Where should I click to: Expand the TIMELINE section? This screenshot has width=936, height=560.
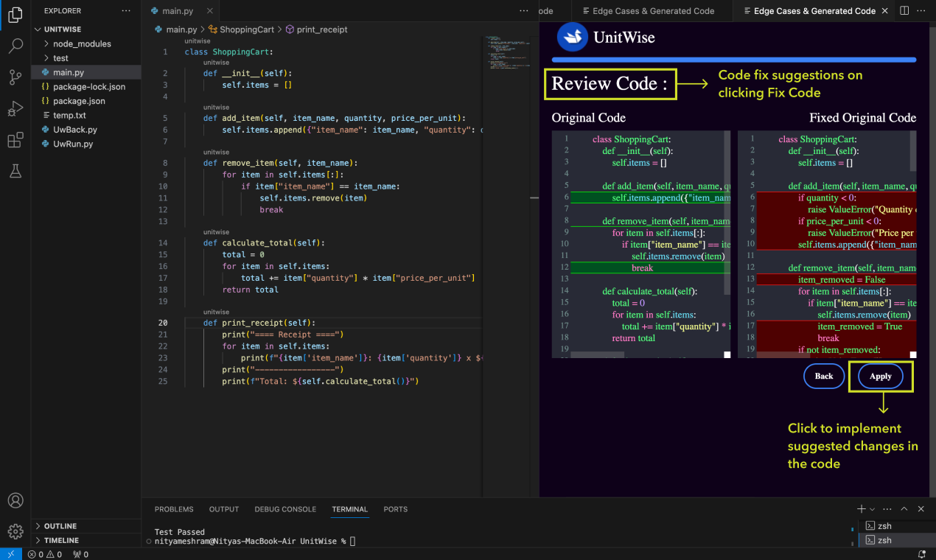point(85,540)
